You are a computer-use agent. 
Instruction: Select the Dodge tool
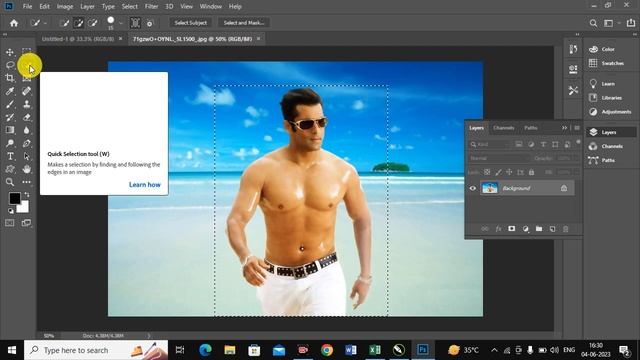(x=10, y=143)
